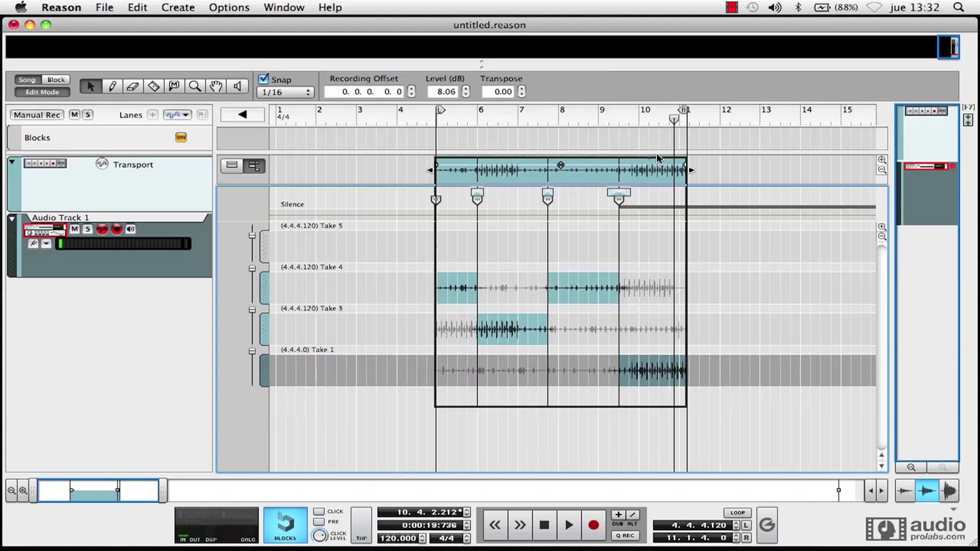Switch to Block view button
Image resolution: width=980 pixels, height=551 pixels.
click(x=56, y=80)
